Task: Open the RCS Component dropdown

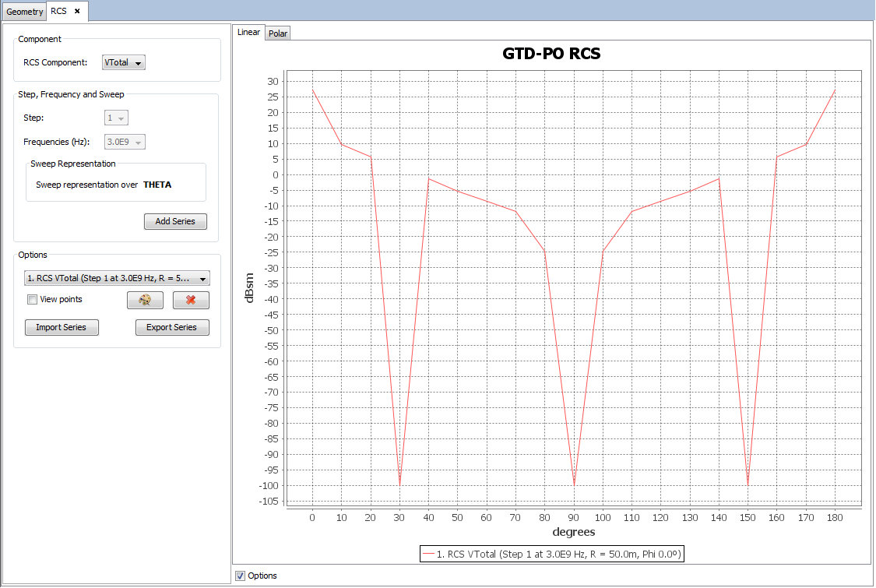Action: coord(124,63)
